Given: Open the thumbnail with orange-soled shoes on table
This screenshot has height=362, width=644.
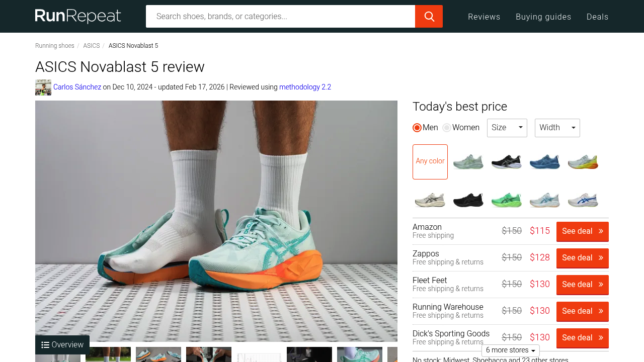Looking at the screenshot, I should pyautogui.click(x=158, y=354).
